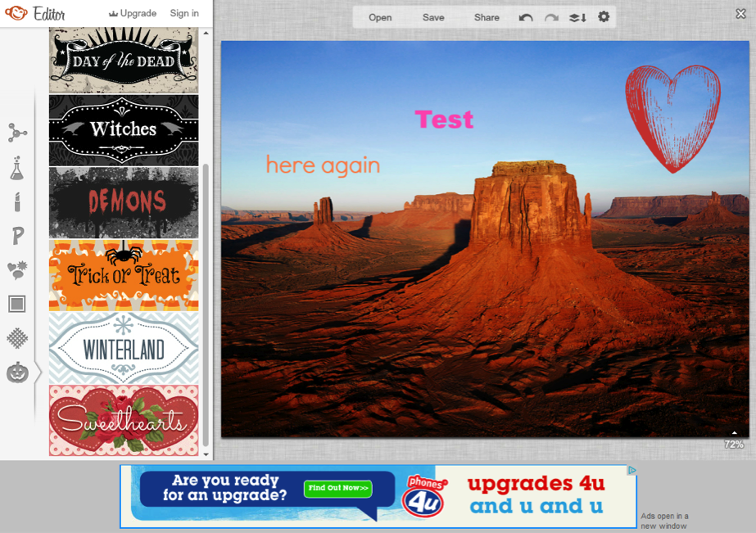Open the Text tool panel

pos(17,237)
